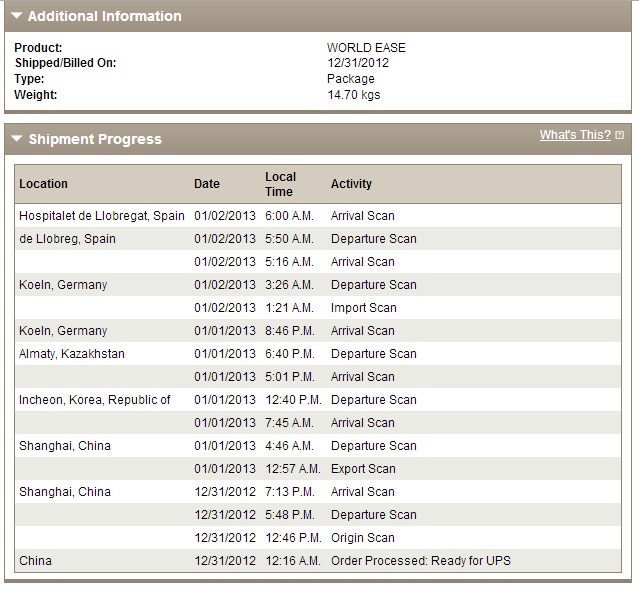Click the WORLD EASE product value
This screenshot has width=639, height=590.
pyautogui.click(x=366, y=48)
